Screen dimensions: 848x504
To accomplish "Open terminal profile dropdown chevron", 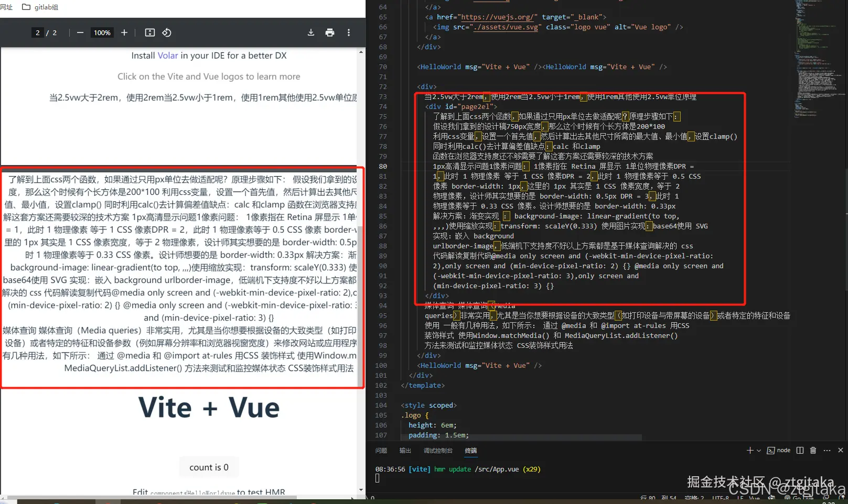I will point(758,450).
